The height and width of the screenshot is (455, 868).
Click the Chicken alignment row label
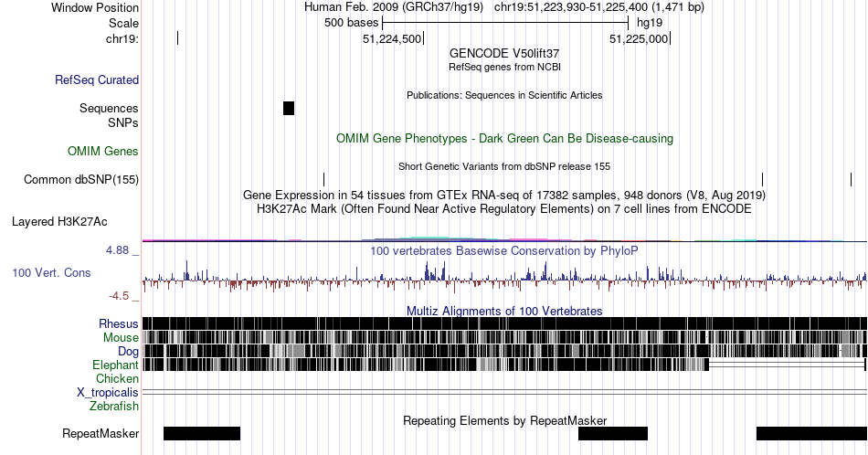(117, 378)
